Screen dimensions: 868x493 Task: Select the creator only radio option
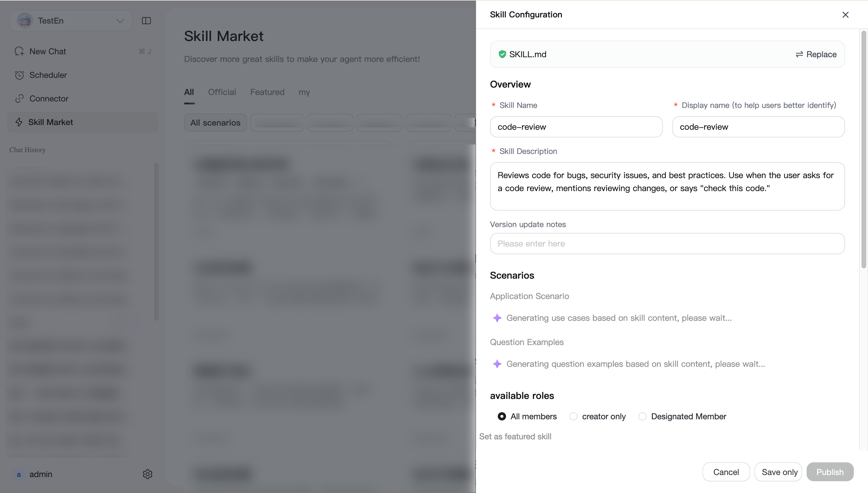tap(573, 416)
